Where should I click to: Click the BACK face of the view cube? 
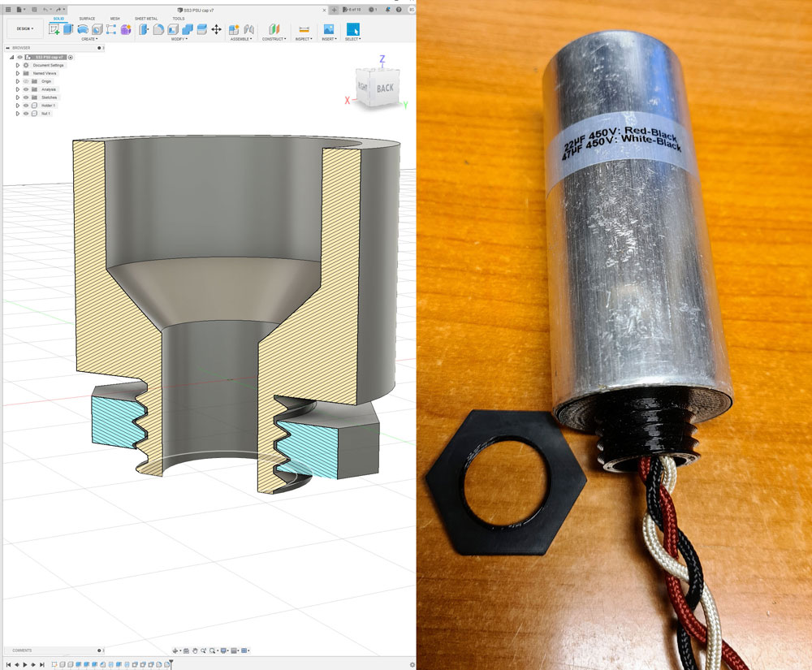tap(385, 88)
